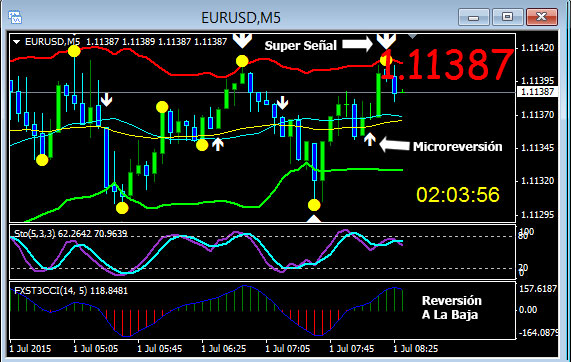The height and width of the screenshot is (362, 571).
Task: Click the 1 Jul 05:45 time axis label
Action: tap(160, 349)
